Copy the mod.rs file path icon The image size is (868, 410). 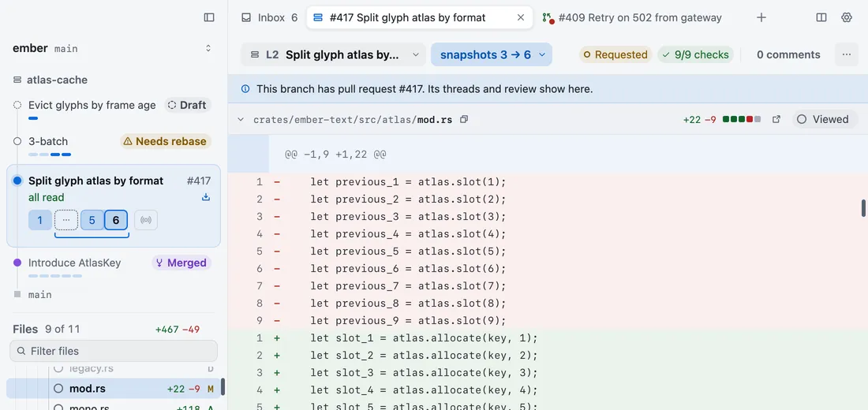[x=464, y=119]
